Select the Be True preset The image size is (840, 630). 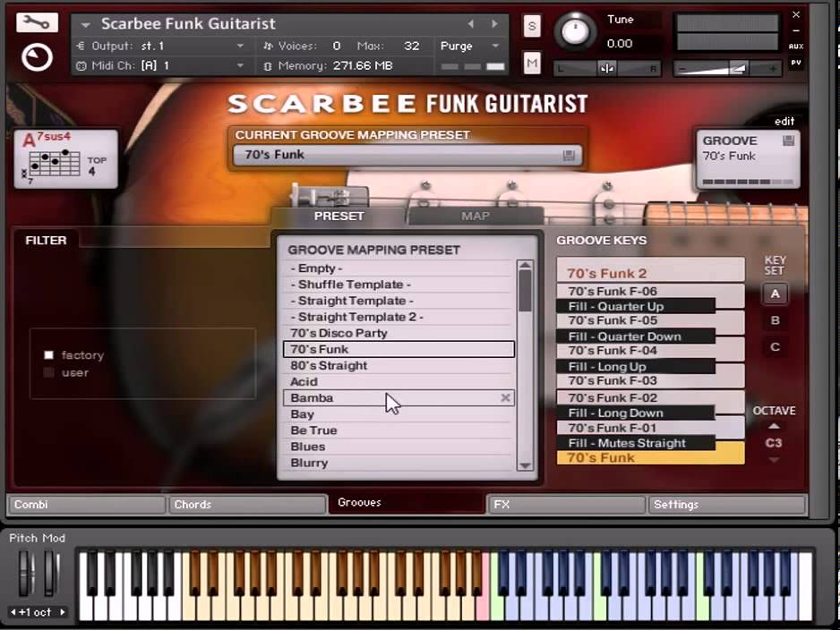click(399, 430)
